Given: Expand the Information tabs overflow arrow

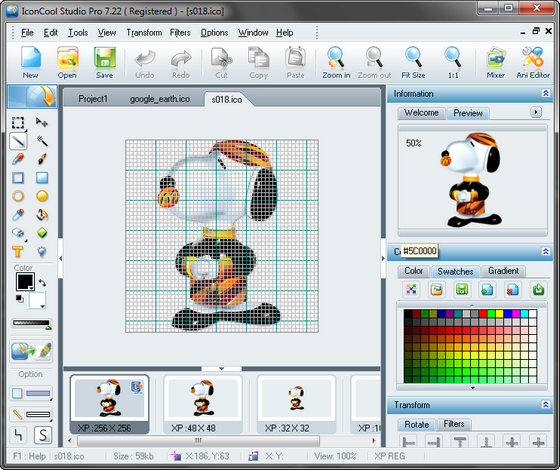Looking at the screenshot, I should click(x=535, y=112).
